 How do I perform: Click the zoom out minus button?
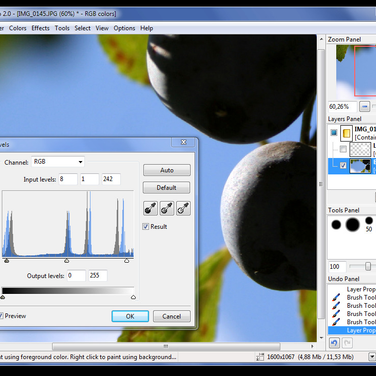pos(365,107)
